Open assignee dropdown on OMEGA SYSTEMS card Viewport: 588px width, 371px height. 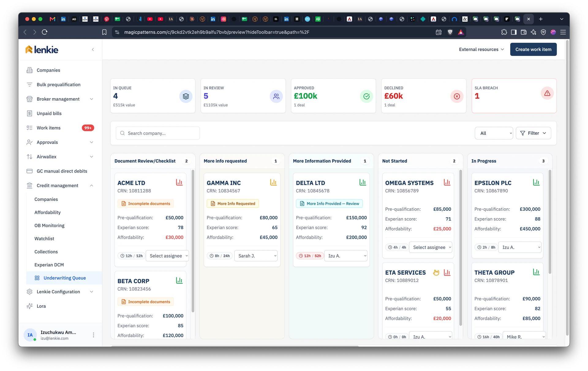tap(431, 247)
